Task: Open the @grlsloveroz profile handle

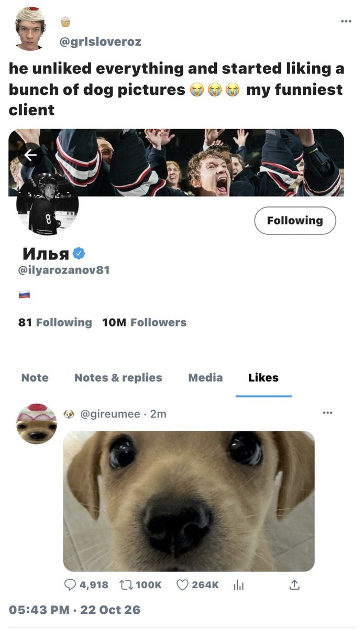Action: (101, 41)
